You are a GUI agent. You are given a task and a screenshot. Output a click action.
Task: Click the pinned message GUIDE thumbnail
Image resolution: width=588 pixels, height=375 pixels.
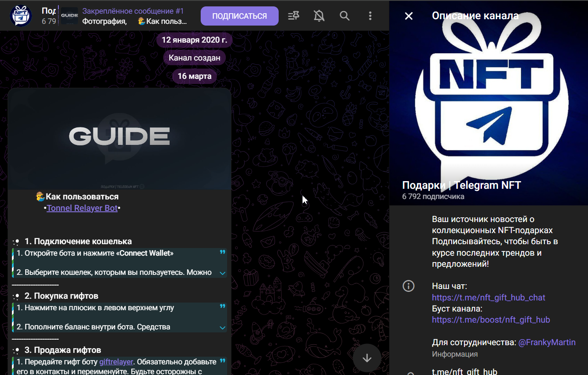point(69,16)
